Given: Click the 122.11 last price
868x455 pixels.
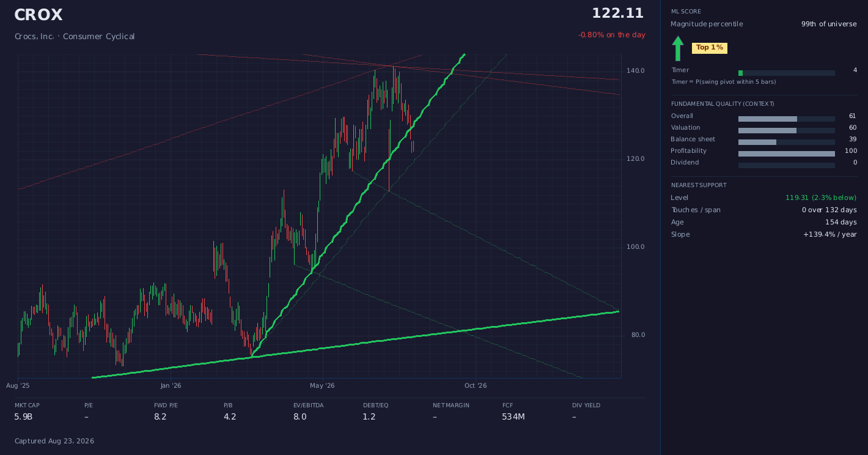Looking at the screenshot, I should [618, 13].
